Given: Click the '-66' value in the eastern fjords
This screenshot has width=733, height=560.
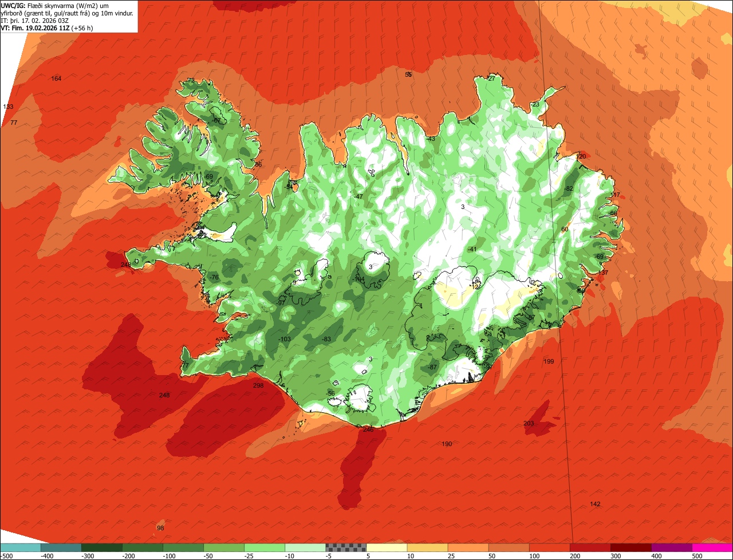Looking at the screenshot, I should (x=613, y=213).
